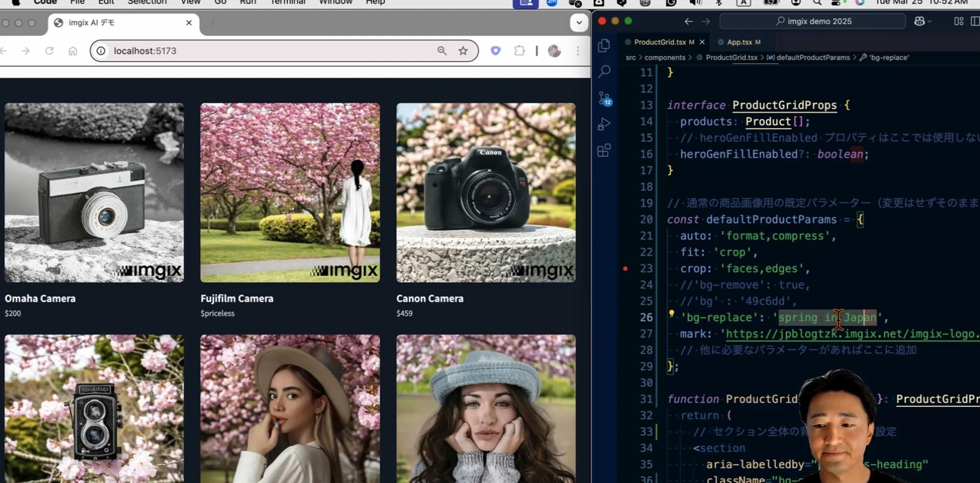Open Source Control with 12 changes badge
The width and height of the screenshot is (980, 483).
click(605, 98)
